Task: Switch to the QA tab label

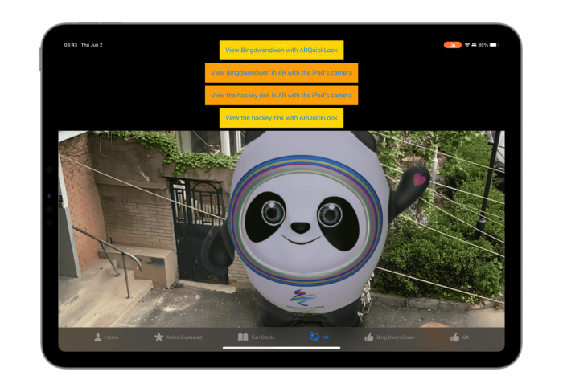Action: pos(466,337)
